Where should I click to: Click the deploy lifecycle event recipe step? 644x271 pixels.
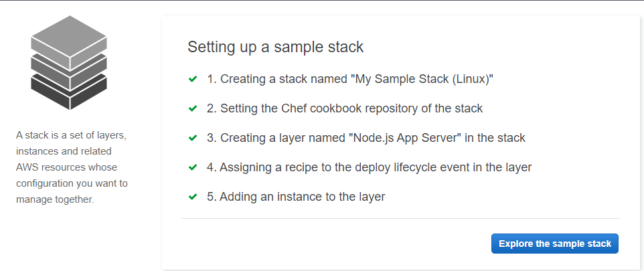point(370,167)
